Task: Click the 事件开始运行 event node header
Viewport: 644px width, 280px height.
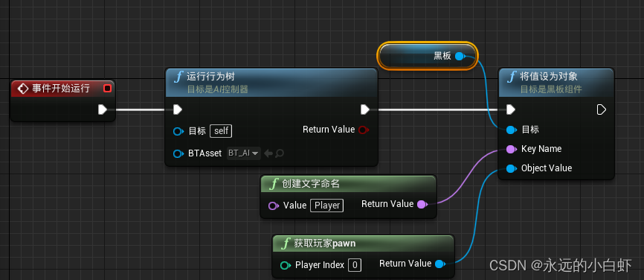Action: (62, 89)
